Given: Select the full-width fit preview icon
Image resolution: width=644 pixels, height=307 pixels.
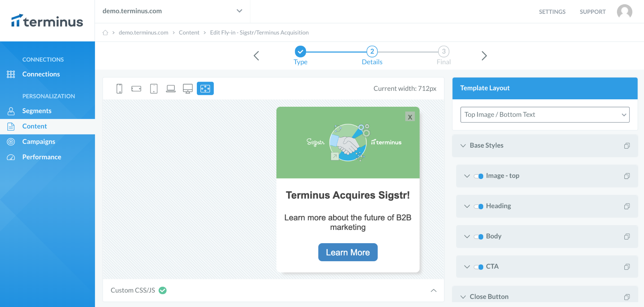Looking at the screenshot, I should (205, 88).
